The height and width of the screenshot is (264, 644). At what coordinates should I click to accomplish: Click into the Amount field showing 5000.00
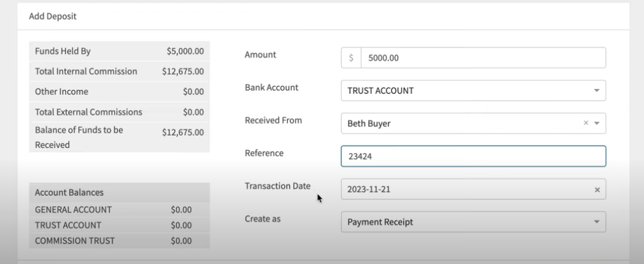(483, 58)
